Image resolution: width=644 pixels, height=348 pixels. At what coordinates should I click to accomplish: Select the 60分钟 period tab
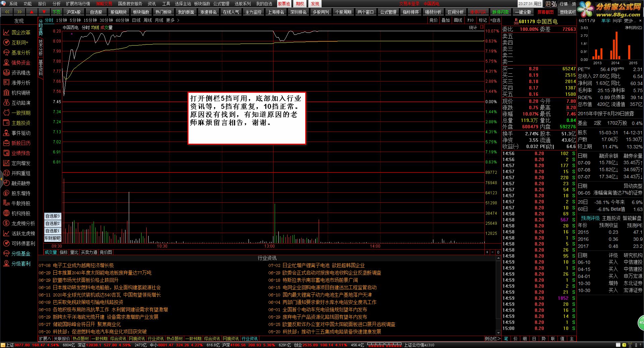pos(122,20)
